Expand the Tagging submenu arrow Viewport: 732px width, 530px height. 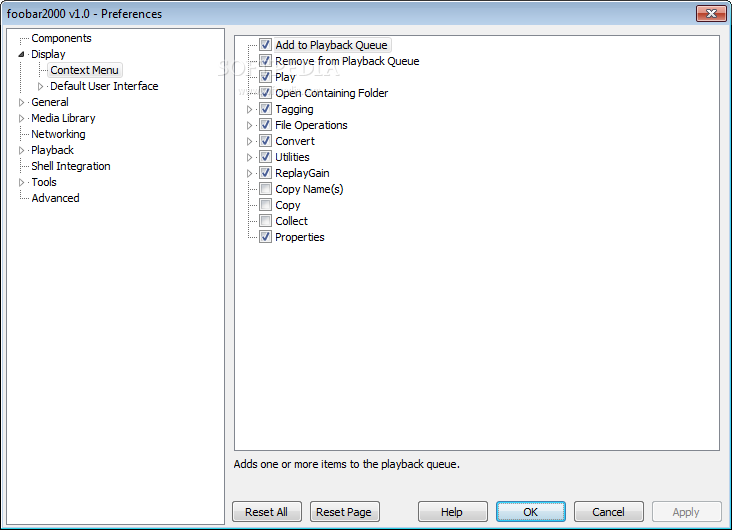(249, 109)
